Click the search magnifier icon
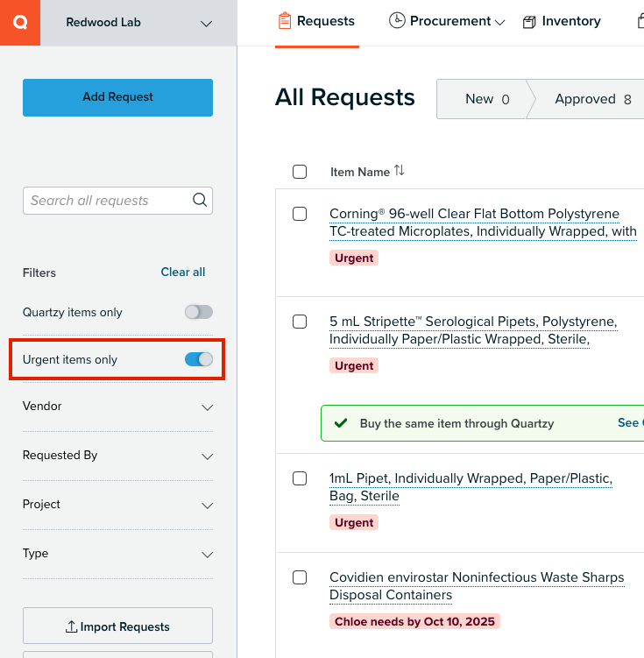The width and height of the screenshot is (644, 658). click(x=200, y=200)
